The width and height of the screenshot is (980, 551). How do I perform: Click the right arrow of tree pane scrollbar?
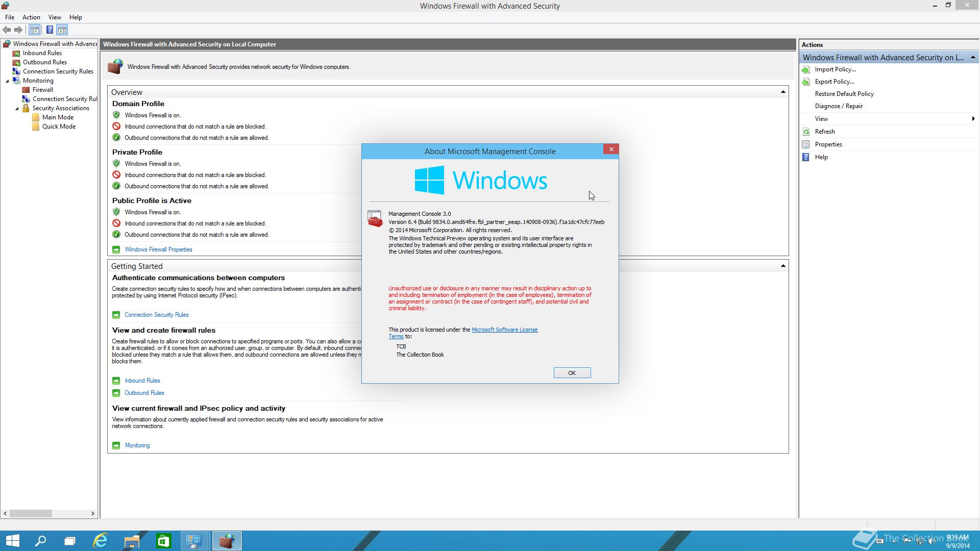tap(93, 513)
